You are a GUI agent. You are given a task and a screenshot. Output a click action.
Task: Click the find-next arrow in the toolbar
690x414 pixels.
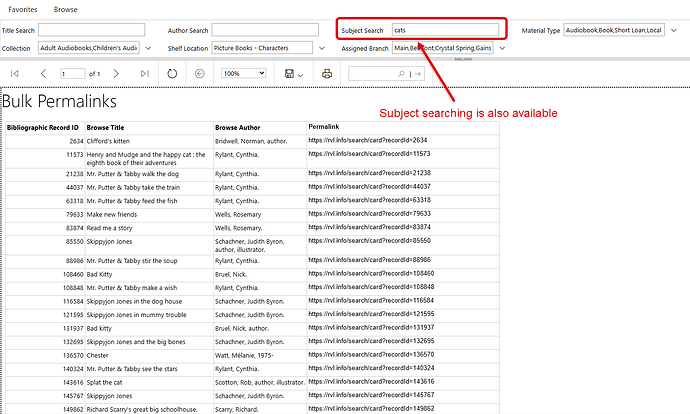click(x=418, y=74)
